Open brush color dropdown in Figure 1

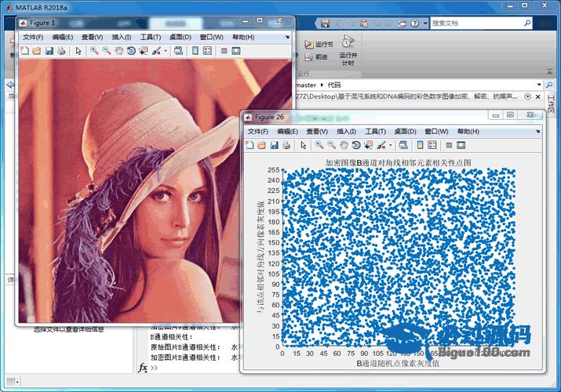(x=166, y=51)
